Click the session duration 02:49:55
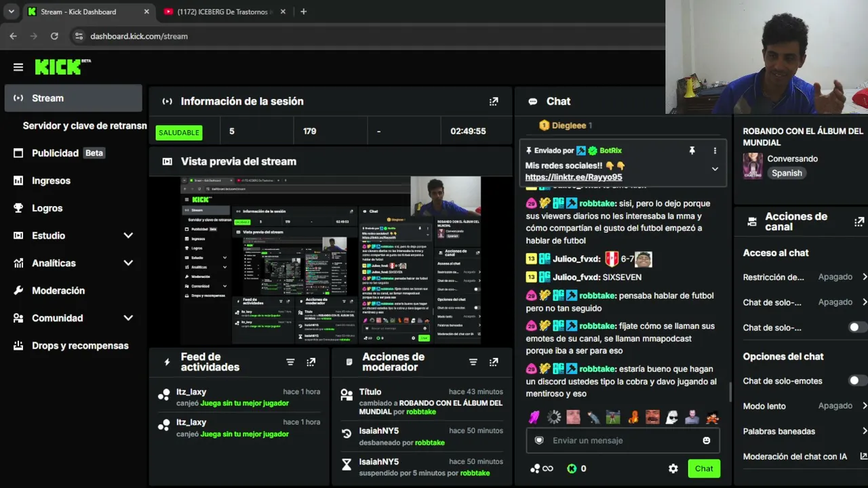 [469, 131]
